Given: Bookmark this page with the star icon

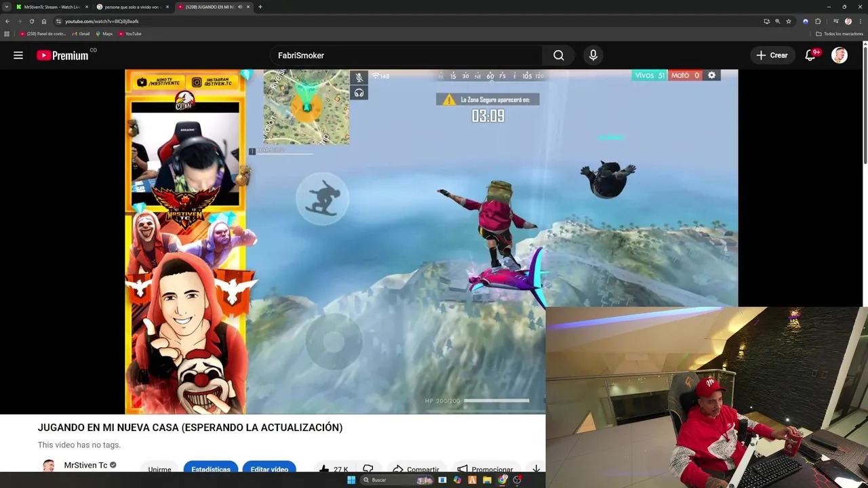Looking at the screenshot, I should pos(789,21).
